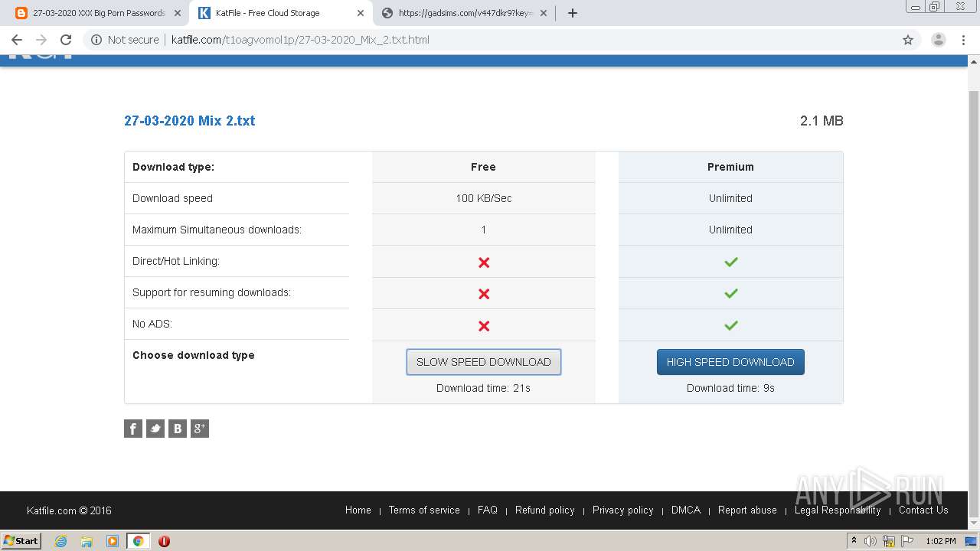Screen dimensions: 980x551
Task: Share the file on Twitter
Action: click(155, 429)
